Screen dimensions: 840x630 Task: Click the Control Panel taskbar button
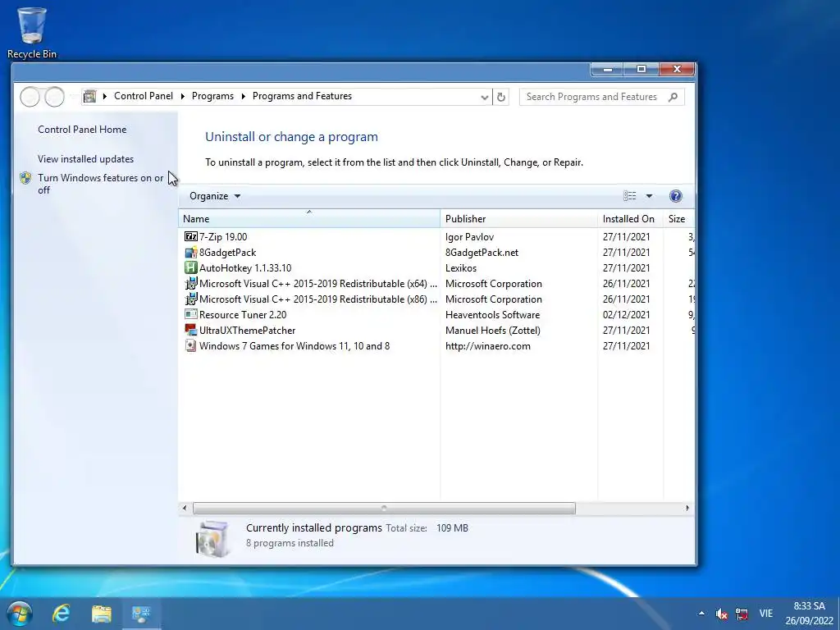(141, 614)
